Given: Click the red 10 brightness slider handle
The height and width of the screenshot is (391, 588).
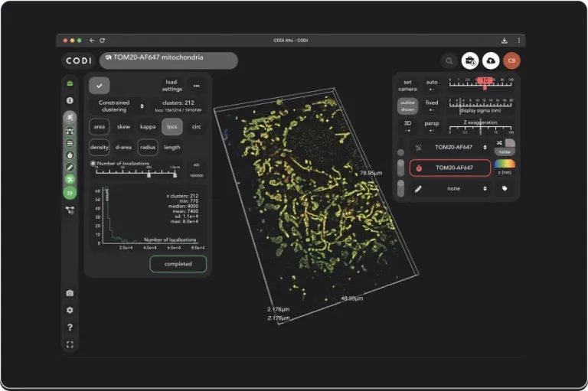Looking at the screenshot, I should pyautogui.click(x=485, y=81).
